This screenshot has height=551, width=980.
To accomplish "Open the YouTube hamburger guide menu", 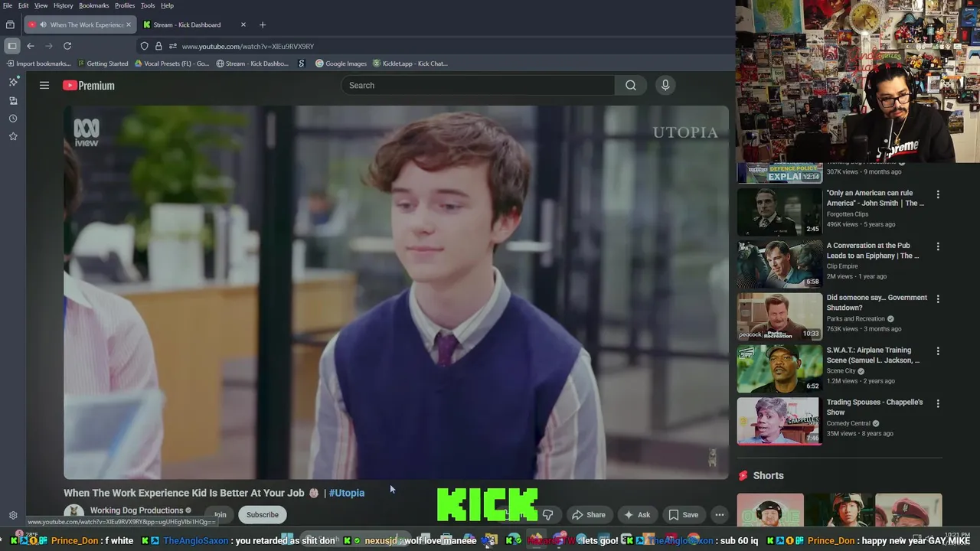I will [44, 85].
